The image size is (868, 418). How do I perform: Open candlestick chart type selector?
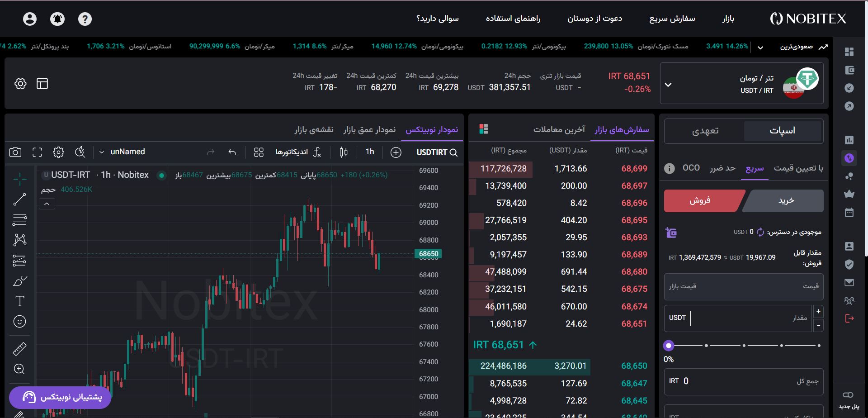pos(344,152)
